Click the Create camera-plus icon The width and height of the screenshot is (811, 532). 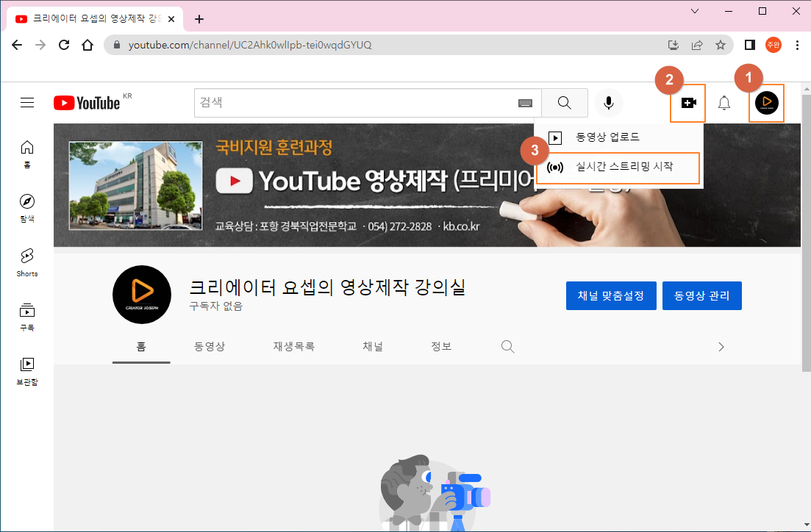688,103
